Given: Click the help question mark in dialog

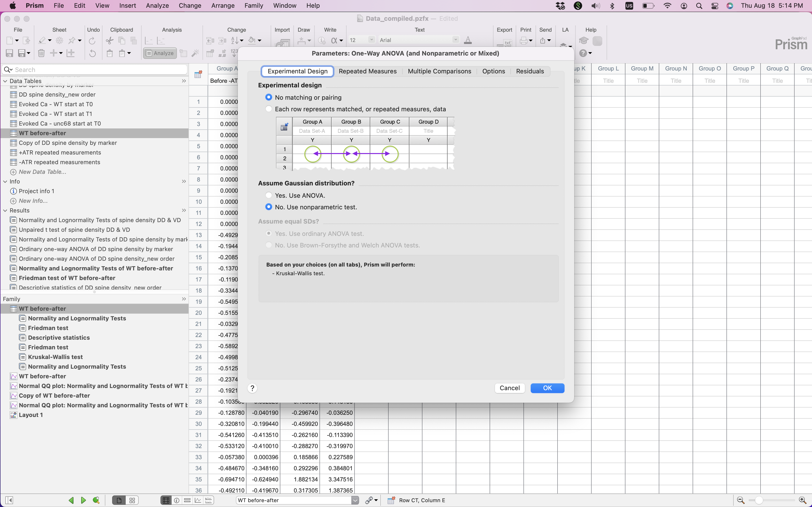Looking at the screenshot, I should 252,388.
